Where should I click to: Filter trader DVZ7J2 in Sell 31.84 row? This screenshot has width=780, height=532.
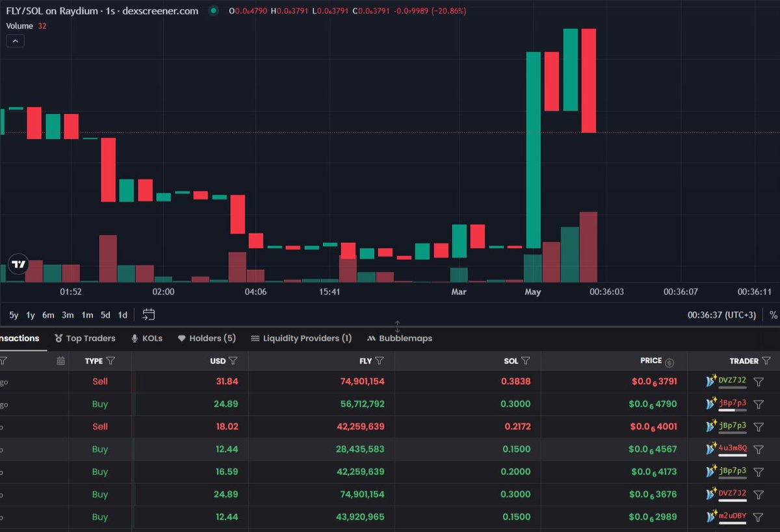pos(758,382)
